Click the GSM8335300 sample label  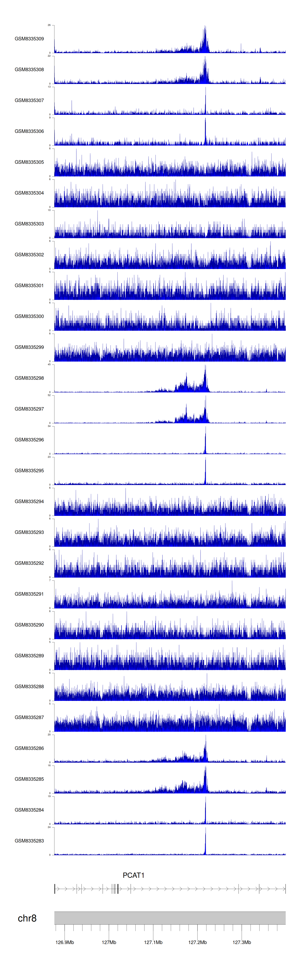click(x=29, y=316)
